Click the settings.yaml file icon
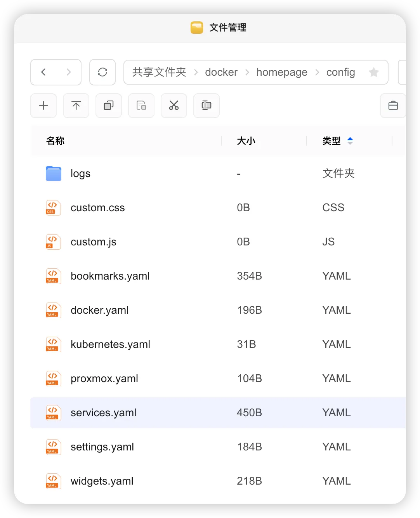The width and height of the screenshot is (420, 518). [53, 447]
